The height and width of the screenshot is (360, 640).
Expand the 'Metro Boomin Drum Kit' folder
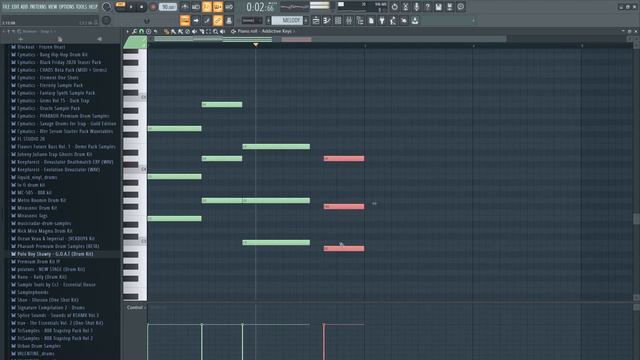pos(41,200)
